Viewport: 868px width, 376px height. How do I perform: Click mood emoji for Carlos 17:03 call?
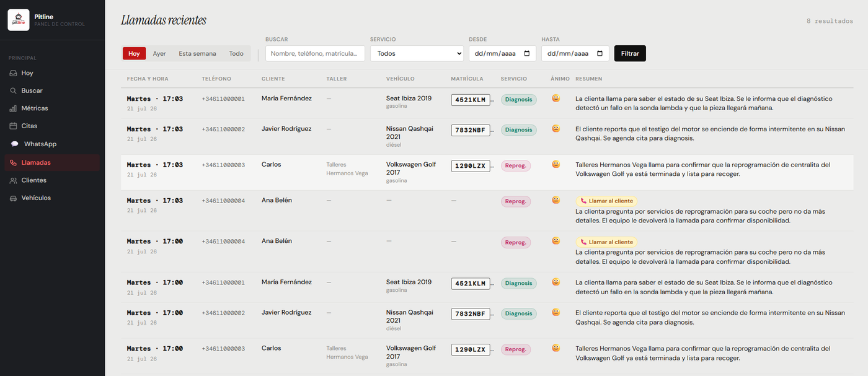pos(556,164)
